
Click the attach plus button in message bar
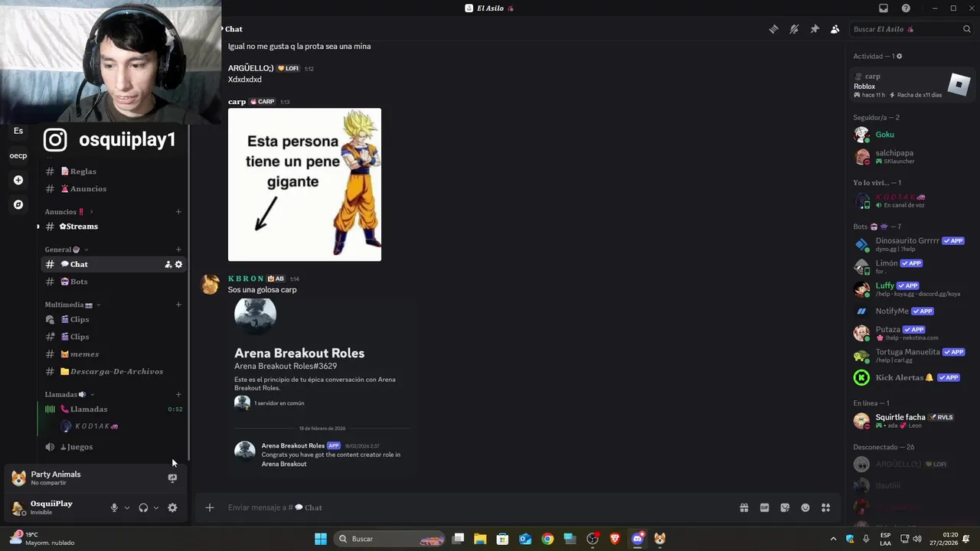209,507
